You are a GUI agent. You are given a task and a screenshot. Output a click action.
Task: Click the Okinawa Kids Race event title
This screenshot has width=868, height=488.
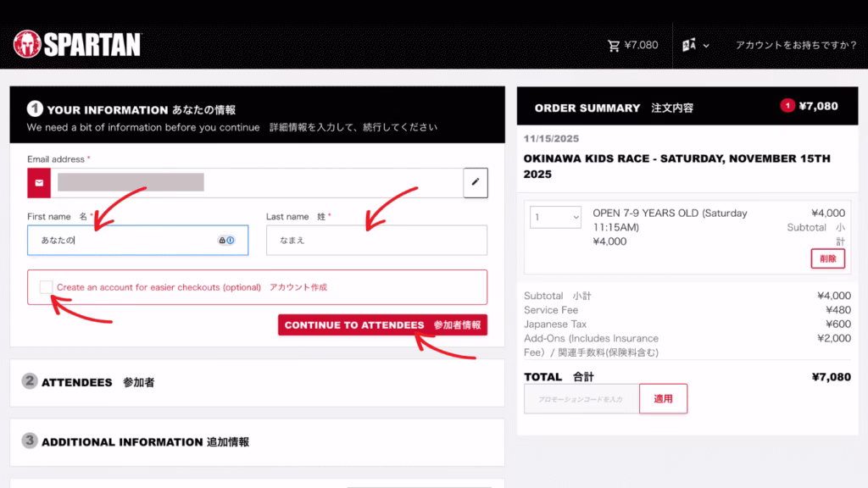click(x=677, y=166)
